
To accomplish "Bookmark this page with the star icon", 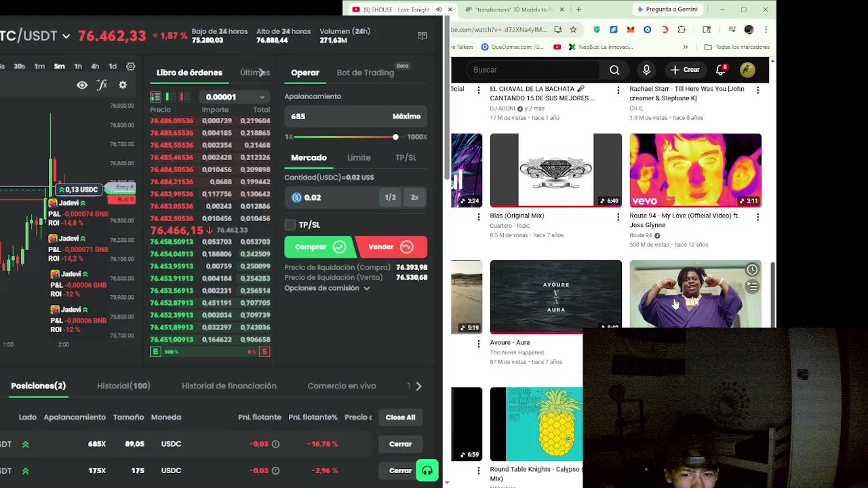I will point(573,30).
